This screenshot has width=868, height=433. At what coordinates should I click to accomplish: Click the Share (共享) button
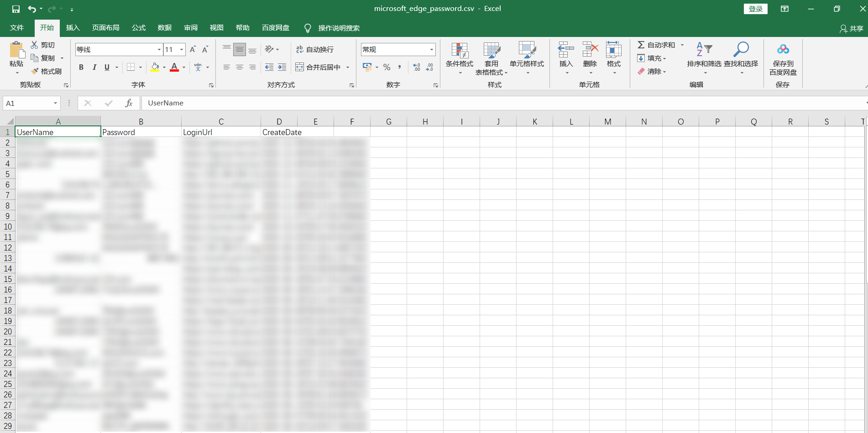coord(852,28)
